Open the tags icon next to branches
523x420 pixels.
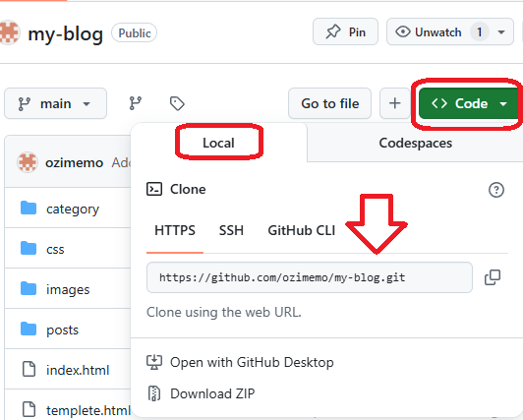[177, 103]
